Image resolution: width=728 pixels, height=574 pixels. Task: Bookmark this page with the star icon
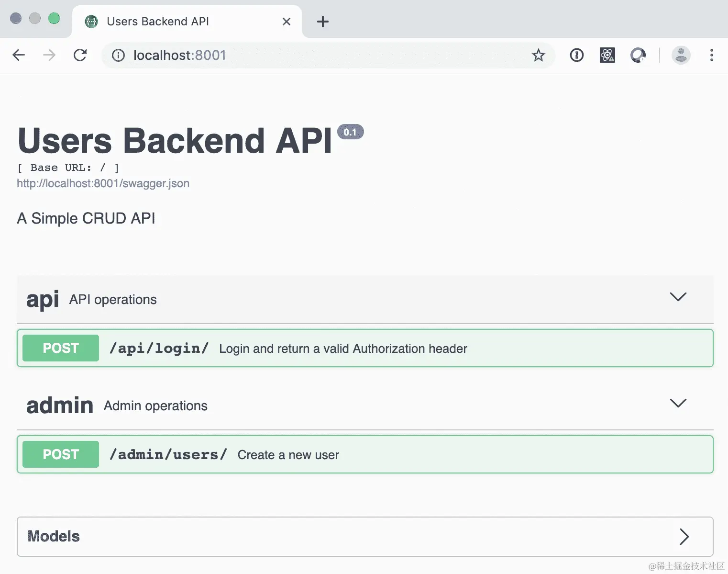pos(538,56)
